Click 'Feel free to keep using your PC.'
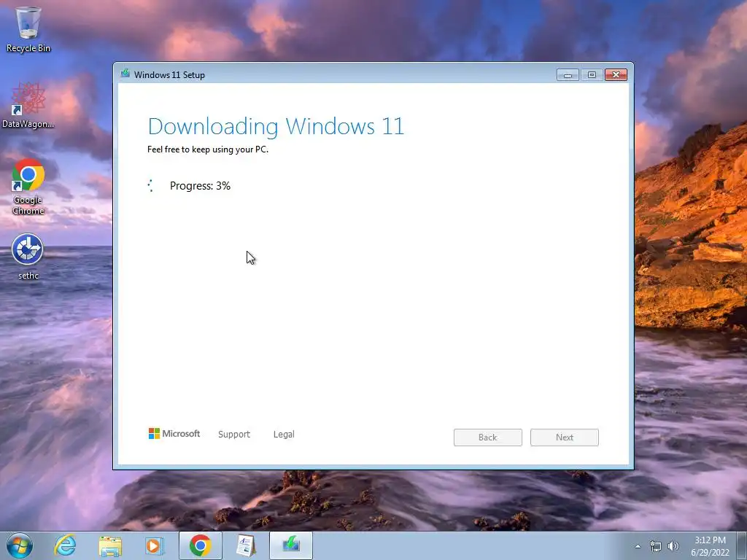This screenshot has width=747, height=560. (208, 149)
